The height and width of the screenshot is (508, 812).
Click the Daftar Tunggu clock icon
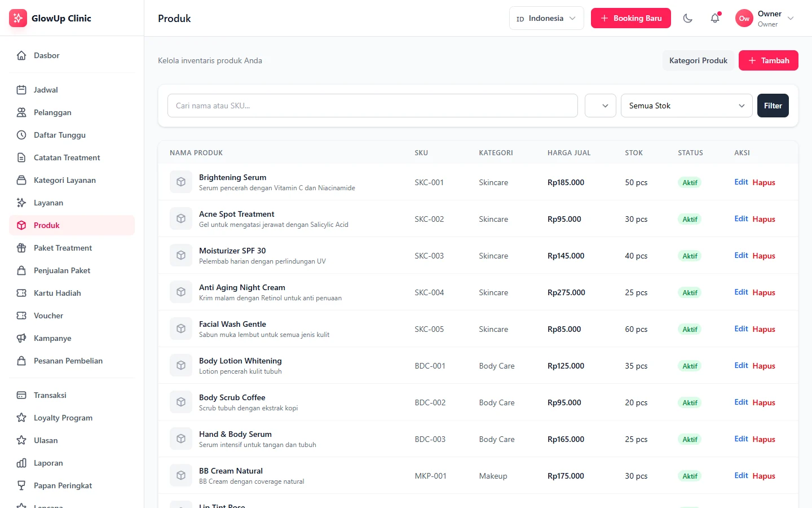pos(21,135)
